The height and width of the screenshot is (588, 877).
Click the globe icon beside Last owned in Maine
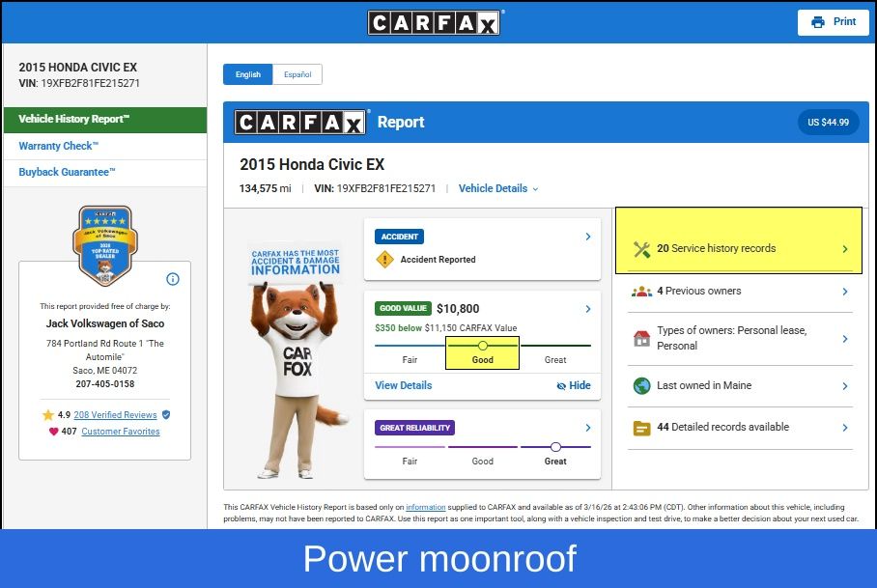[x=641, y=386]
